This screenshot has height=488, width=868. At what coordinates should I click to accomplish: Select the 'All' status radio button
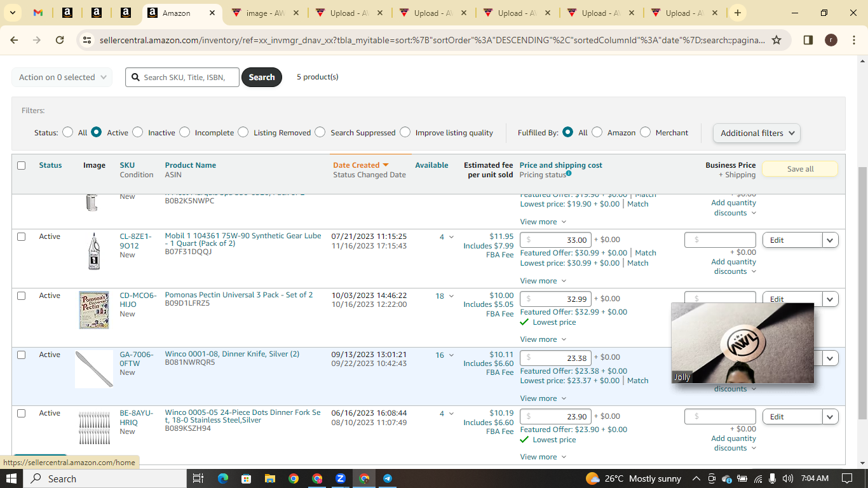68,132
